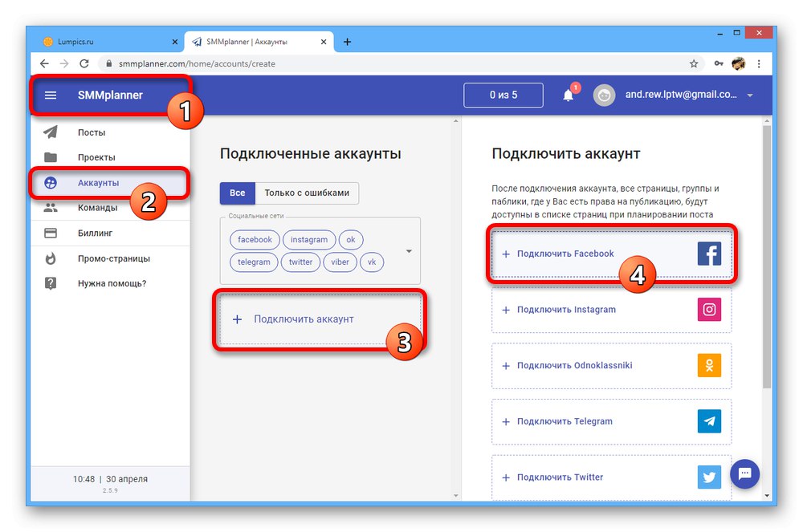Close the SMMplanner tab
This screenshot has width=803, height=532.
point(324,42)
